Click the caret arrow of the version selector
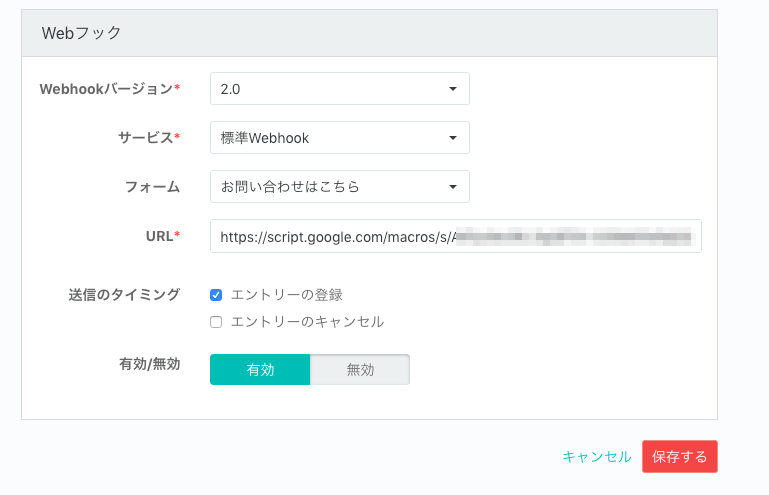Screen dimensions: 769x495 coord(453,89)
